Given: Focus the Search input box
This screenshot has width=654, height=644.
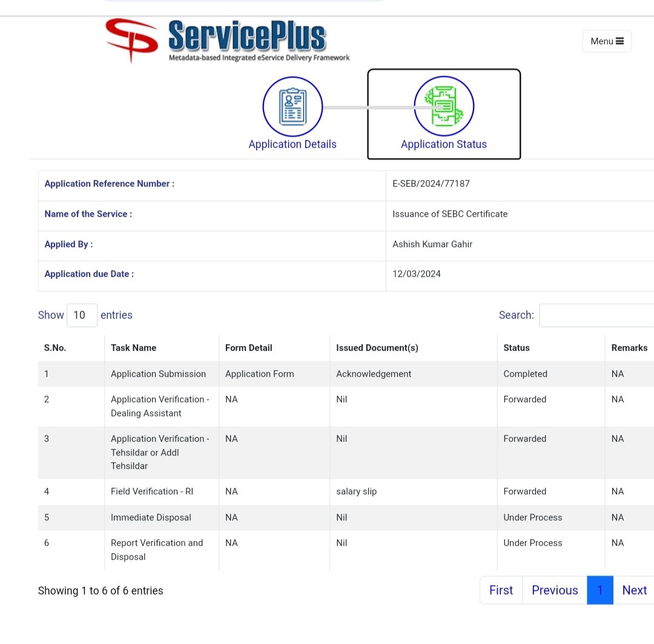Looking at the screenshot, I should [x=596, y=315].
